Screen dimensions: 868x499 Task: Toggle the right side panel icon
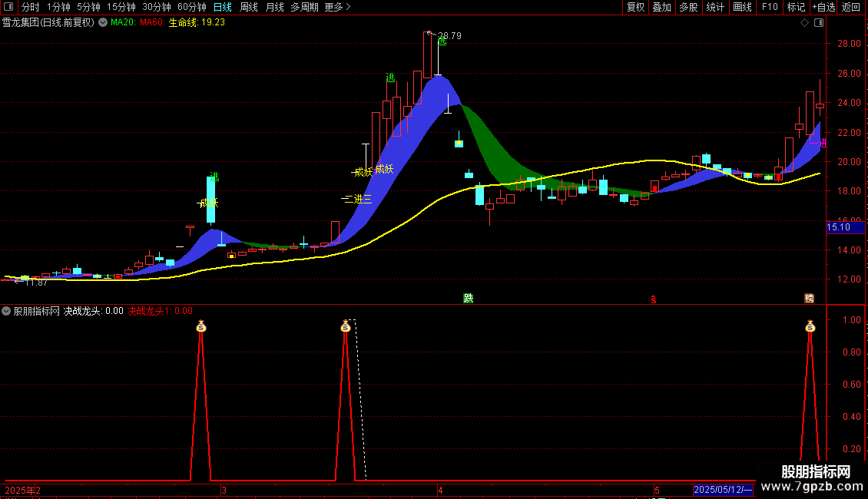(818, 22)
